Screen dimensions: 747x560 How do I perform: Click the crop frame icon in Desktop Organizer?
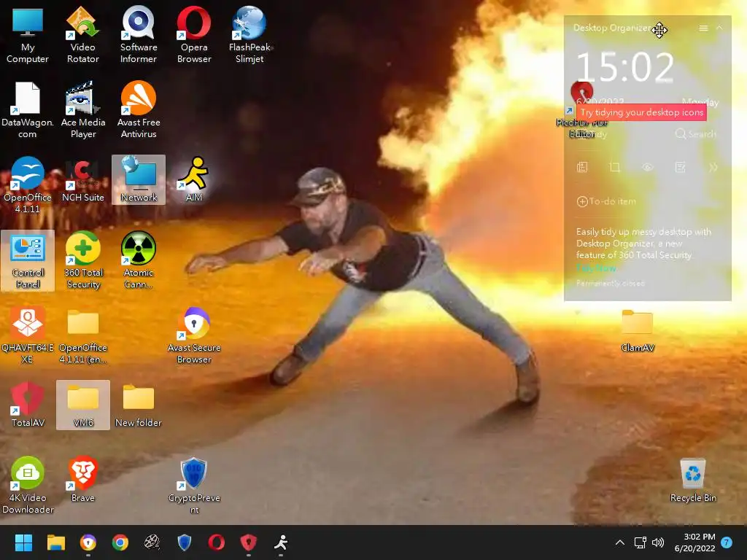pyautogui.click(x=614, y=167)
